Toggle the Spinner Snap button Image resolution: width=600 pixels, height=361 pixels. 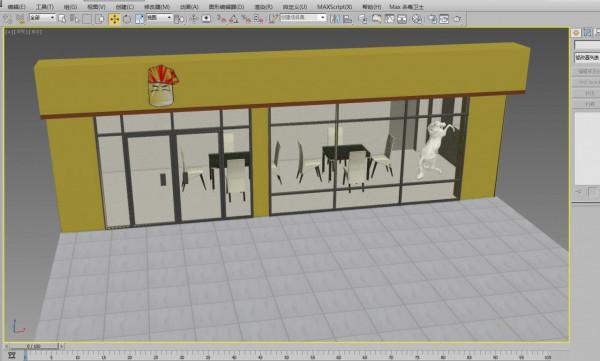pyautogui.click(x=259, y=18)
